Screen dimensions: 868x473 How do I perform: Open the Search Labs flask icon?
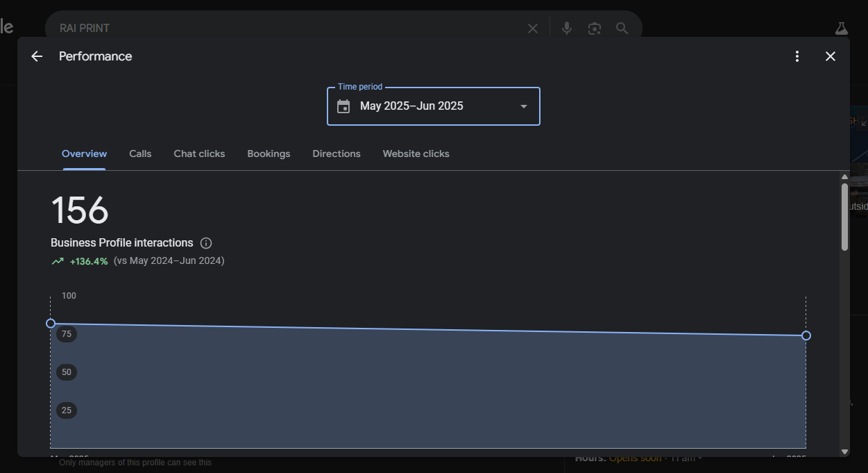click(x=842, y=28)
